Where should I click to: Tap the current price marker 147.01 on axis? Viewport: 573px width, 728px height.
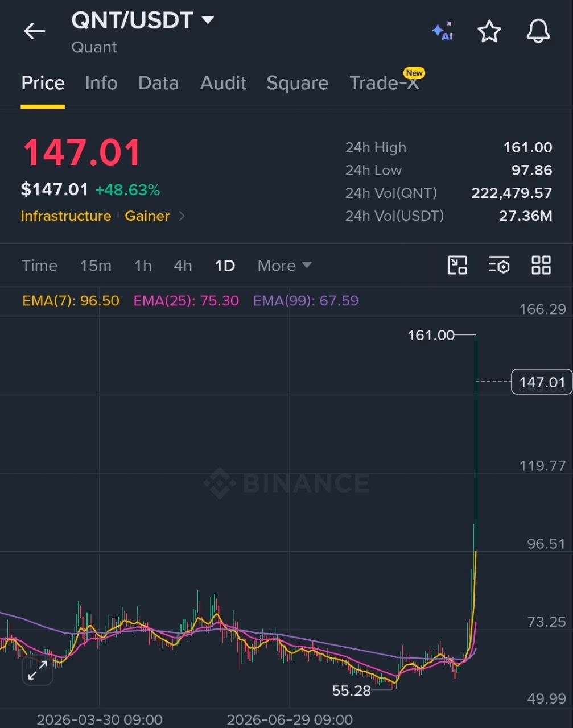pyautogui.click(x=542, y=382)
